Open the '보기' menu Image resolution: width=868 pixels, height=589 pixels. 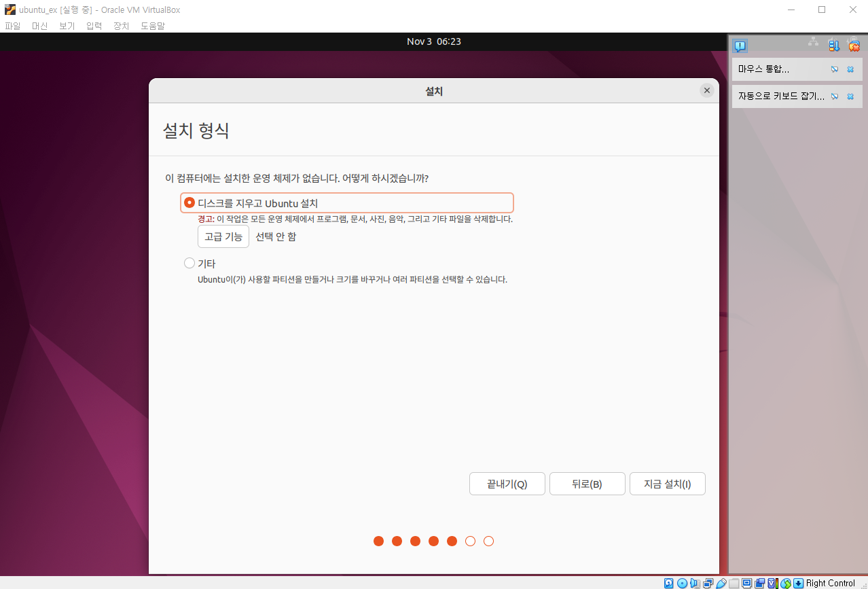[67, 26]
